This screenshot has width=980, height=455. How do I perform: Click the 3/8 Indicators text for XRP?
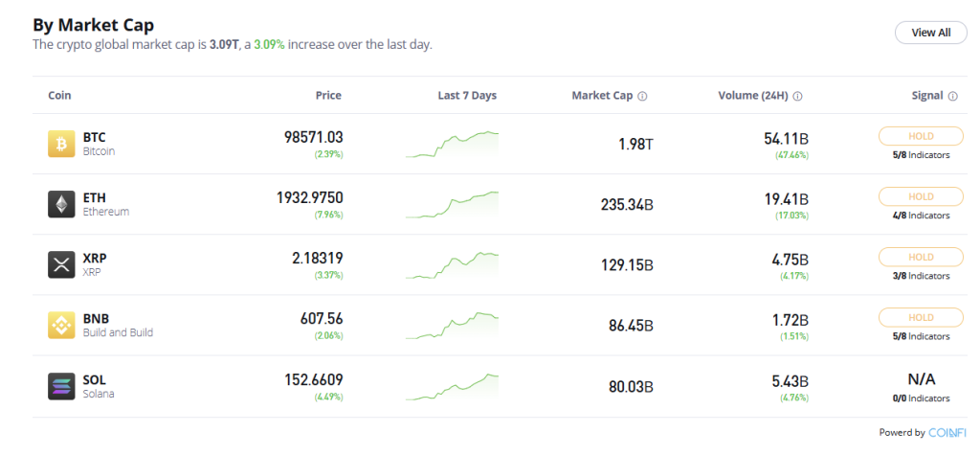point(922,276)
